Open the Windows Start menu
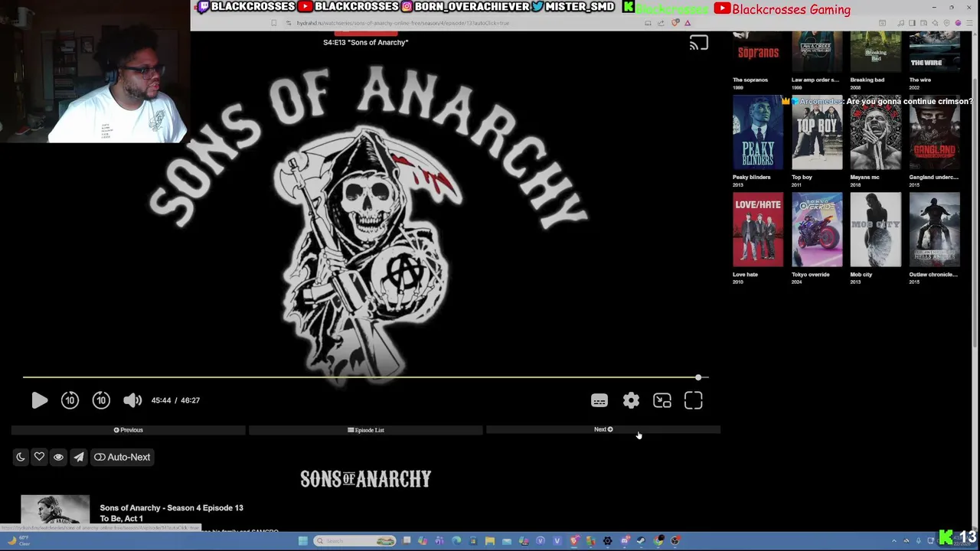 pyautogui.click(x=303, y=541)
